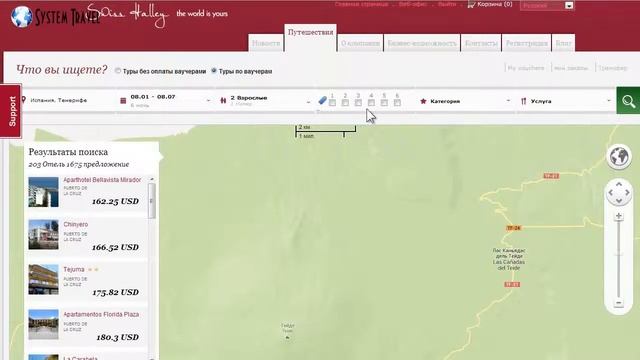640x360 pixels.
Task: Open the Услуга dropdown
Action: coord(566,101)
